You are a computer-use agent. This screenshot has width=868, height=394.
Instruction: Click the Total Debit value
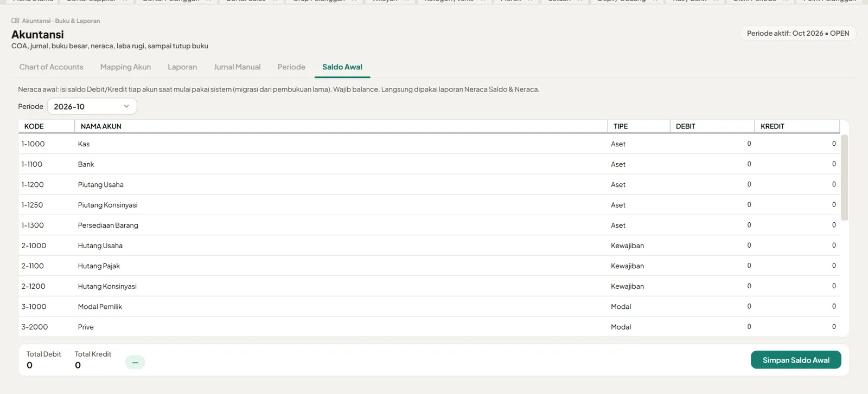point(29,365)
